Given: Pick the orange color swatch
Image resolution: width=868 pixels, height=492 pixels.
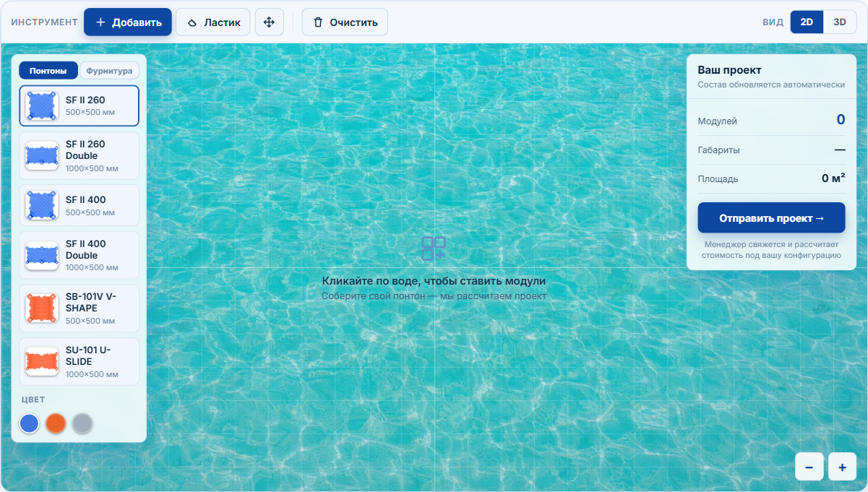Looking at the screenshot, I should tap(56, 423).
